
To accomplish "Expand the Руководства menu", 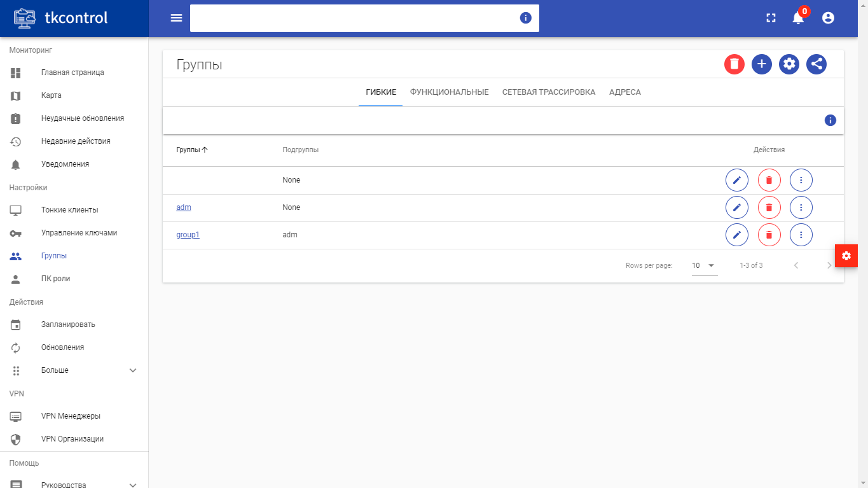I will 74,484.
